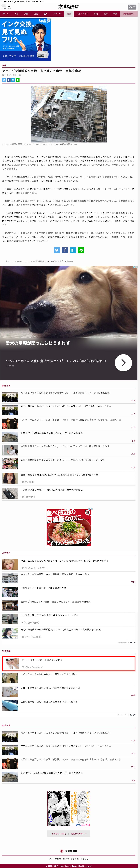Click the search magnifier icon

click(9, 6)
